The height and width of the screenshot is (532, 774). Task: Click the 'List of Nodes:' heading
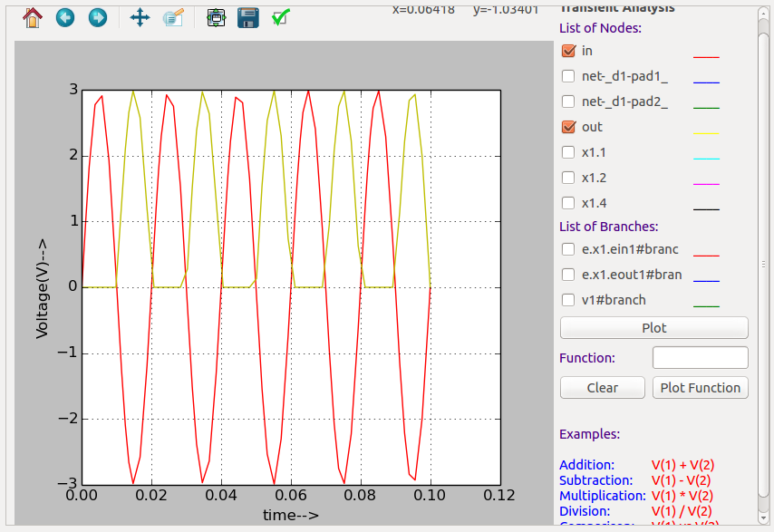600,28
